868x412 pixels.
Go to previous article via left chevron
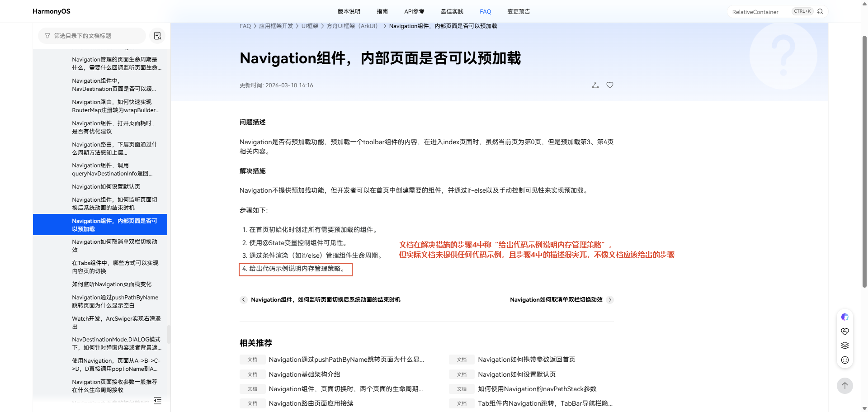tap(244, 299)
